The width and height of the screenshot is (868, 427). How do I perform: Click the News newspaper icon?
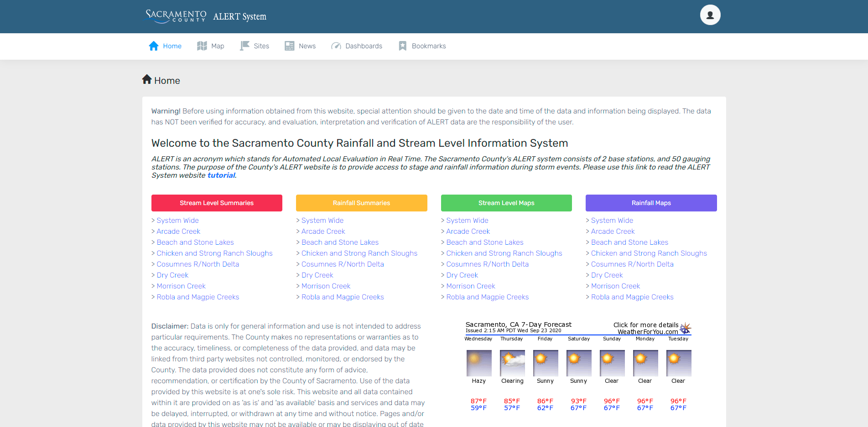click(x=290, y=46)
